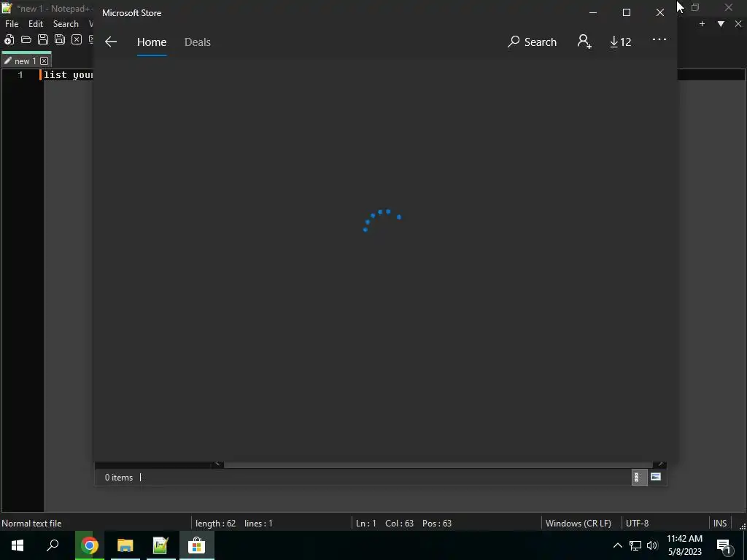The height and width of the screenshot is (560, 747).
Task: Click Microsoft Store taskbar icon
Action: 197,545
